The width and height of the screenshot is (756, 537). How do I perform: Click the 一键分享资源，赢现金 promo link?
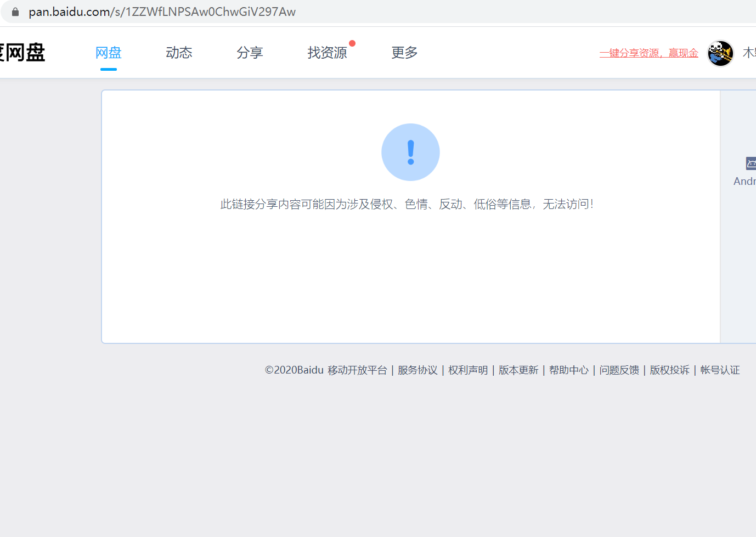[x=648, y=53]
